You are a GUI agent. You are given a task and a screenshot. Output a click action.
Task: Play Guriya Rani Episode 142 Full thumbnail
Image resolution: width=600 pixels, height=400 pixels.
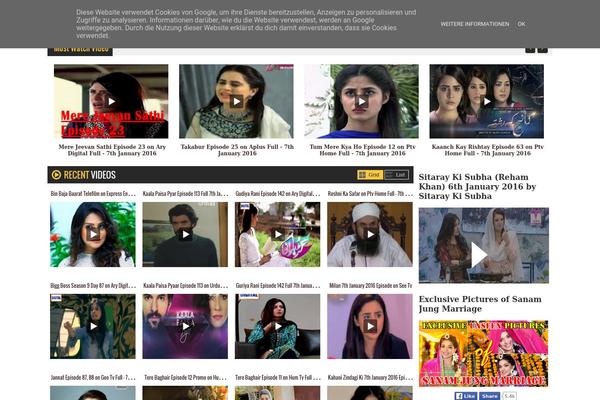(x=277, y=326)
